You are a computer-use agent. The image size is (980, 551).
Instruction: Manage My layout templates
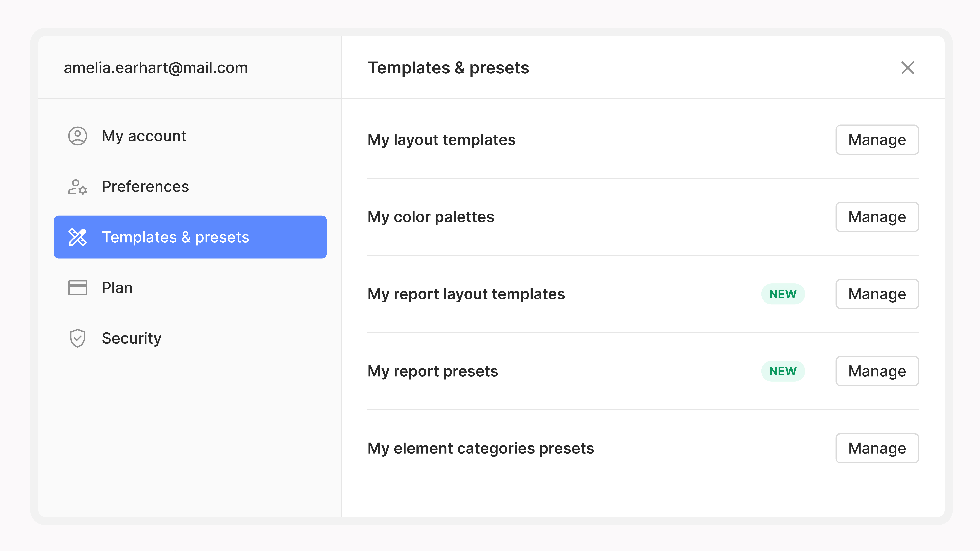pyautogui.click(x=877, y=140)
